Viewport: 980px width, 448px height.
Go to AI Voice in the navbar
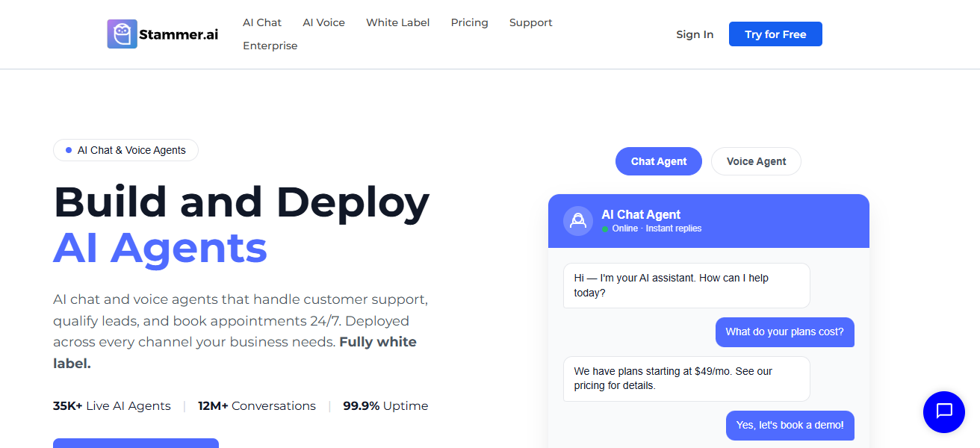tap(323, 22)
